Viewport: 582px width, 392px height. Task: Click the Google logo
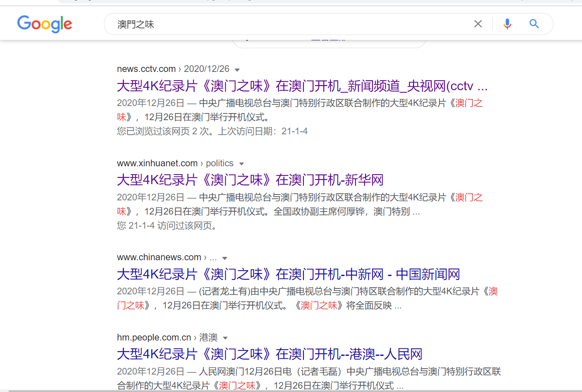(x=44, y=24)
